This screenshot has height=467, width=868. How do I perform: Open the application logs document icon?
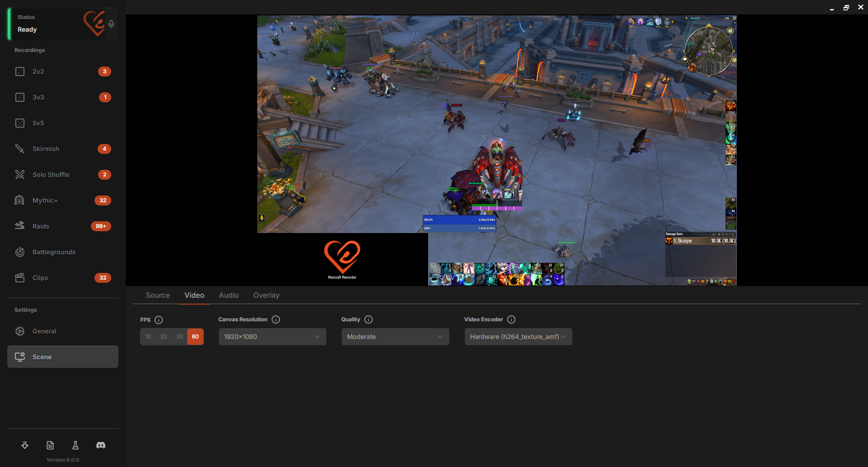coord(50,445)
